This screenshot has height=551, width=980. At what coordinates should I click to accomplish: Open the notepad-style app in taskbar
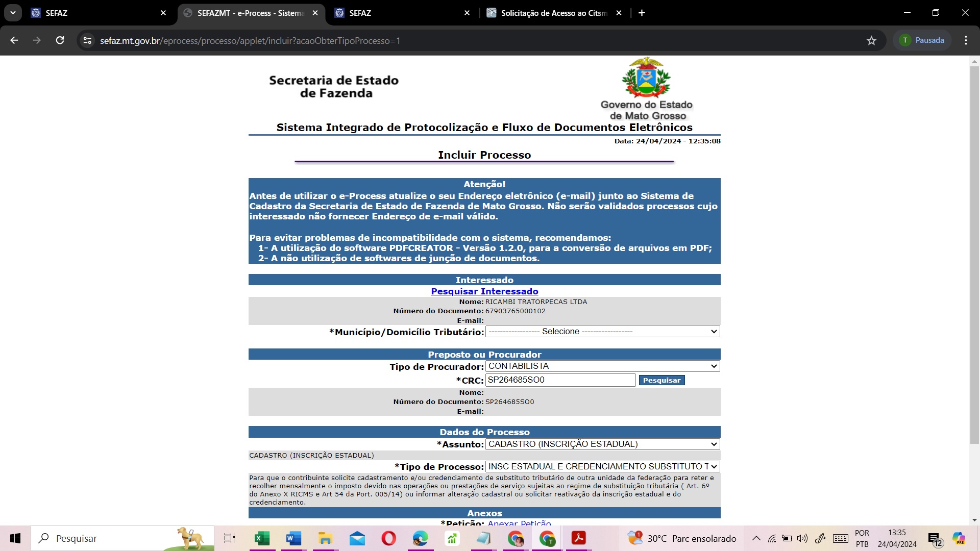point(483,538)
